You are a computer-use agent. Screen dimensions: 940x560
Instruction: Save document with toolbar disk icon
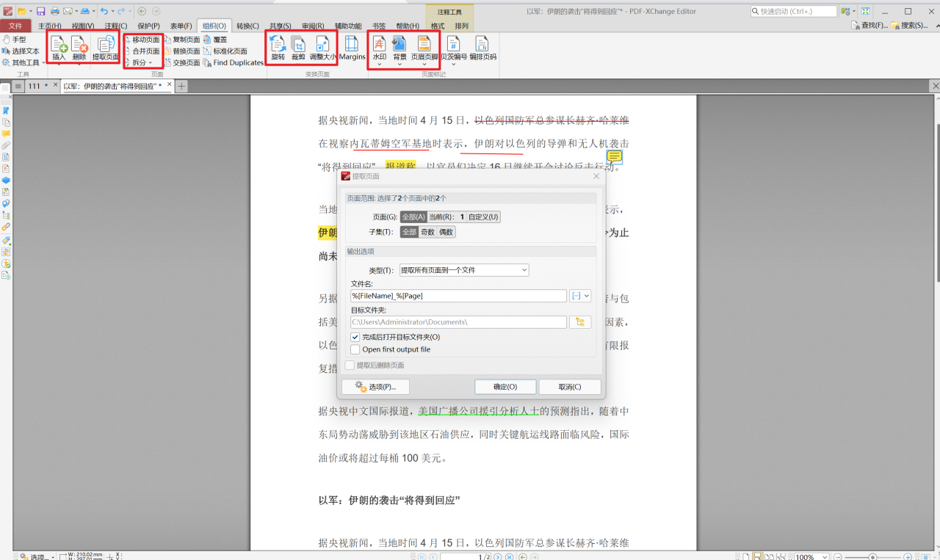(41, 11)
